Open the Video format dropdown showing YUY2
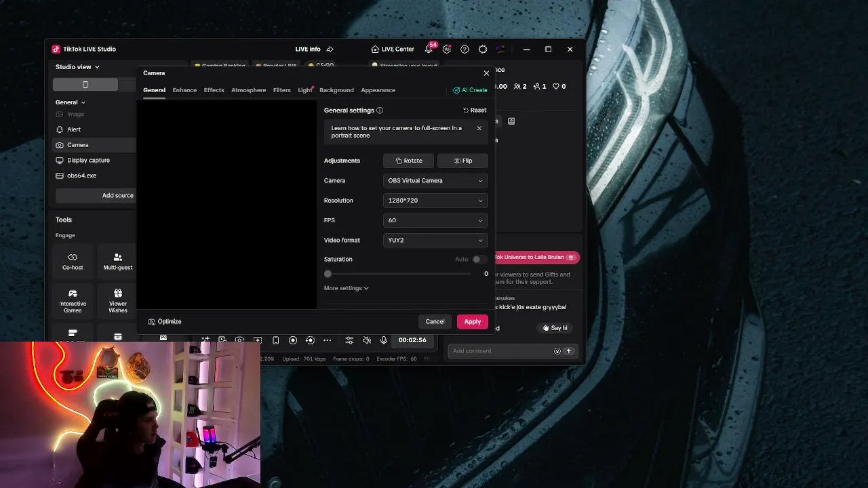The height and width of the screenshot is (488, 868). 435,240
